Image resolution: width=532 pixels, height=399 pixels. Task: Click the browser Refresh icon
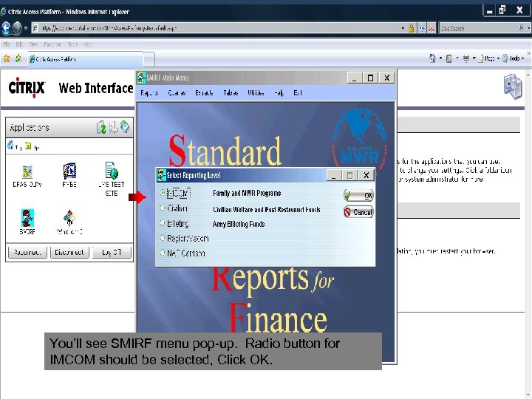tap(422, 28)
